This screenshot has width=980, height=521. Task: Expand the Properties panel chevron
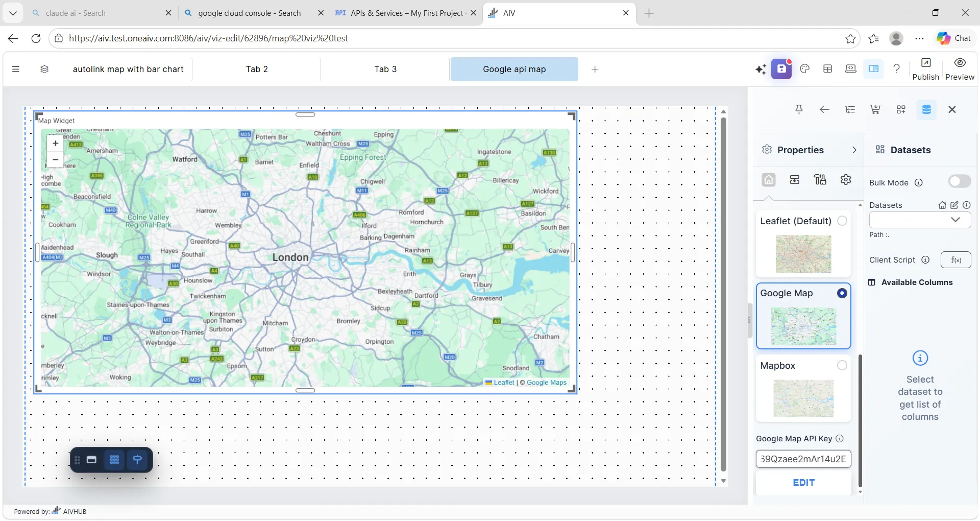[854, 150]
